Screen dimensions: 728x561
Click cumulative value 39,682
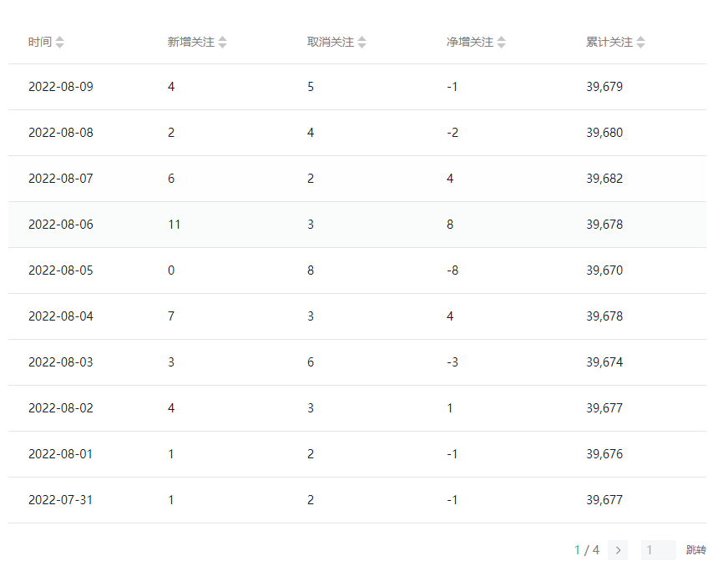click(604, 179)
